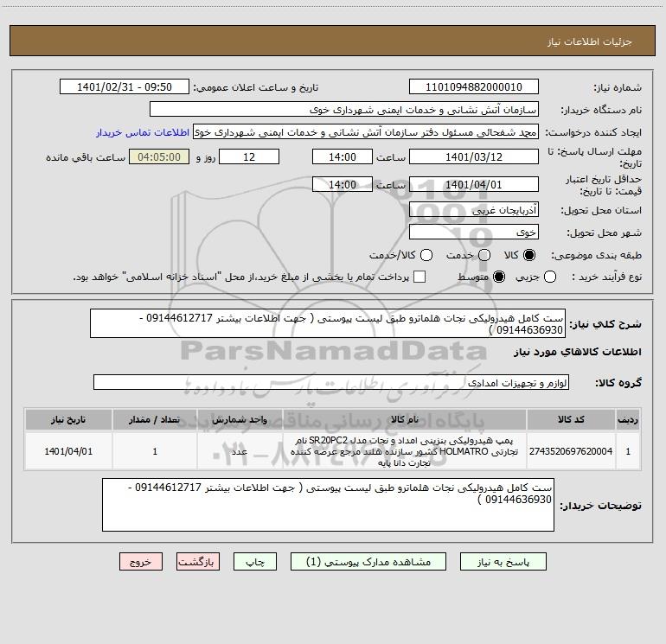
Task: Click the واحد شمارش column header
Action: [x=240, y=419]
